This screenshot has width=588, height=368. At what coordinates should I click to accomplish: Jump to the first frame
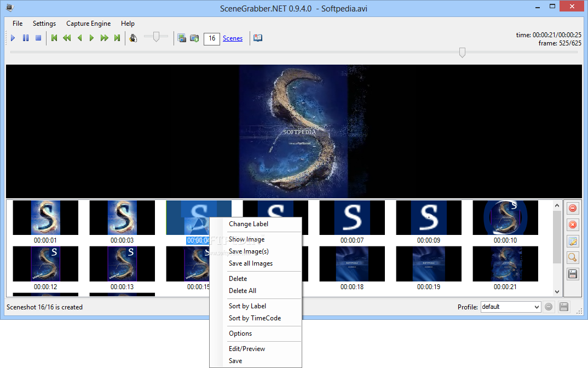point(54,38)
